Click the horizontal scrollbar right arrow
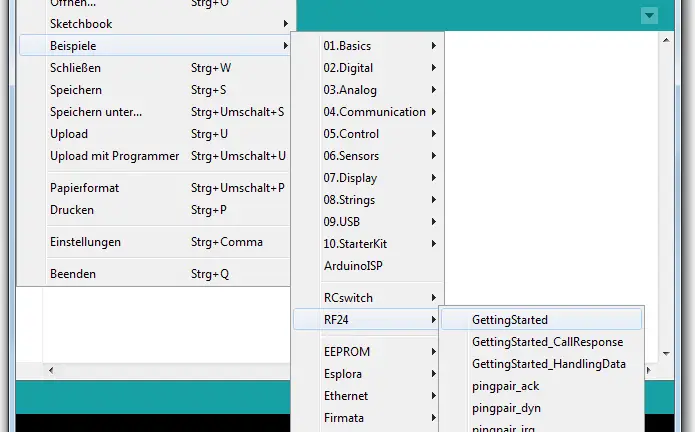Screen dimensions: 695x432 pyautogui.click(x=649, y=370)
